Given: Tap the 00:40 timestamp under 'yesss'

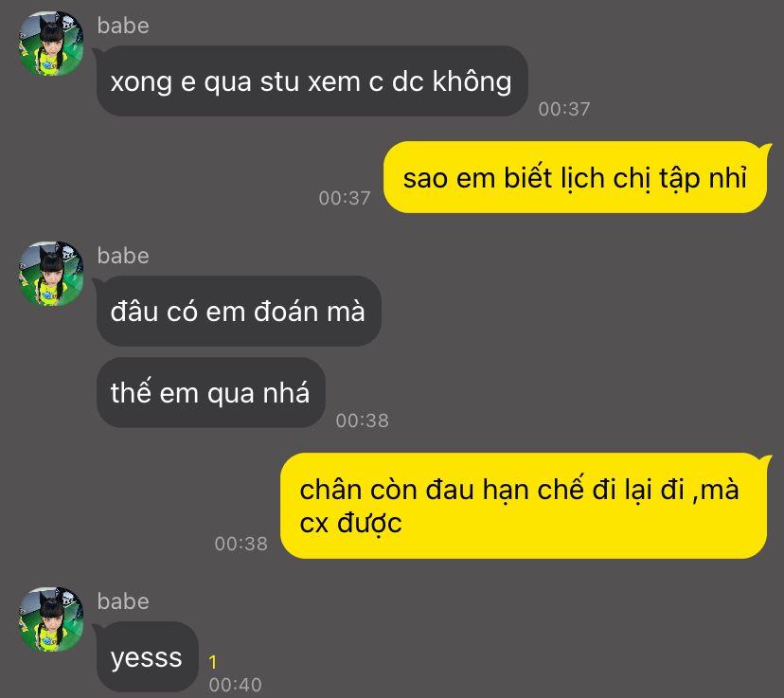Looking at the screenshot, I should (235, 685).
